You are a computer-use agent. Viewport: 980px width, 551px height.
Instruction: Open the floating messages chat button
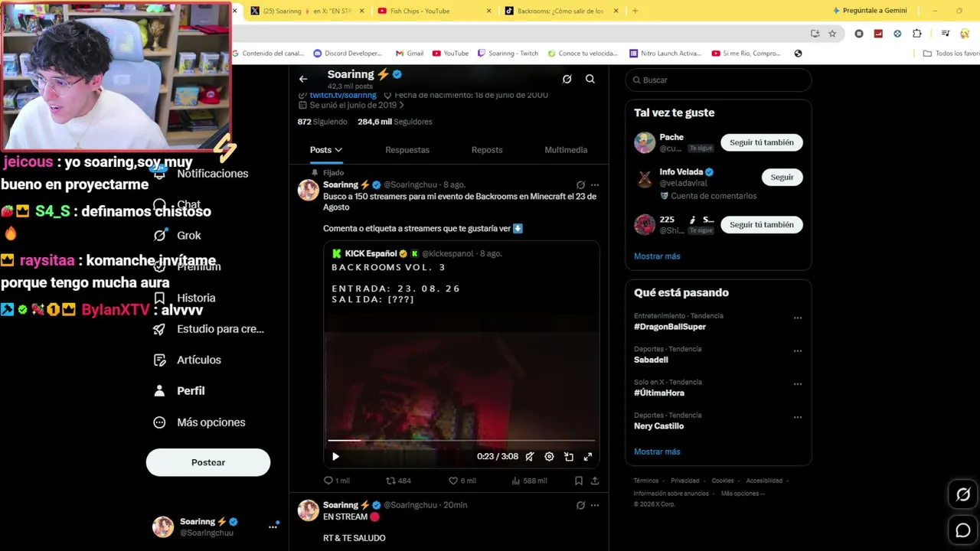963,530
